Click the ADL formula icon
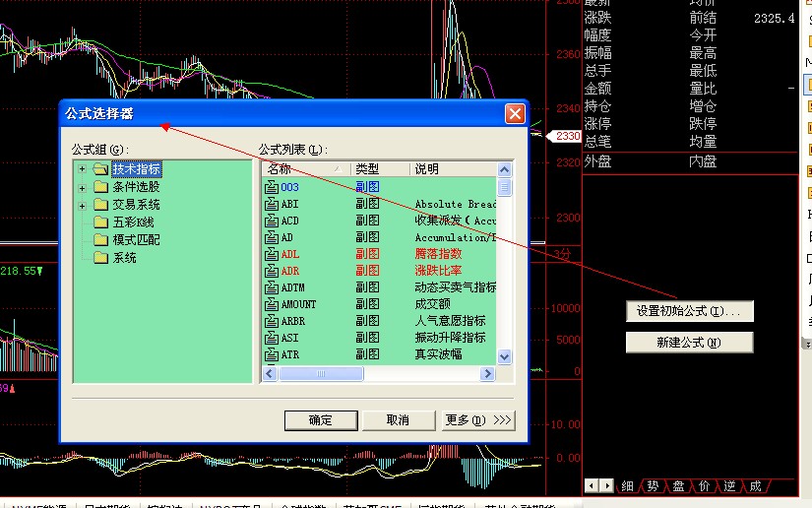The width and height of the screenshot is (812, 508). [x=273, y=254]
